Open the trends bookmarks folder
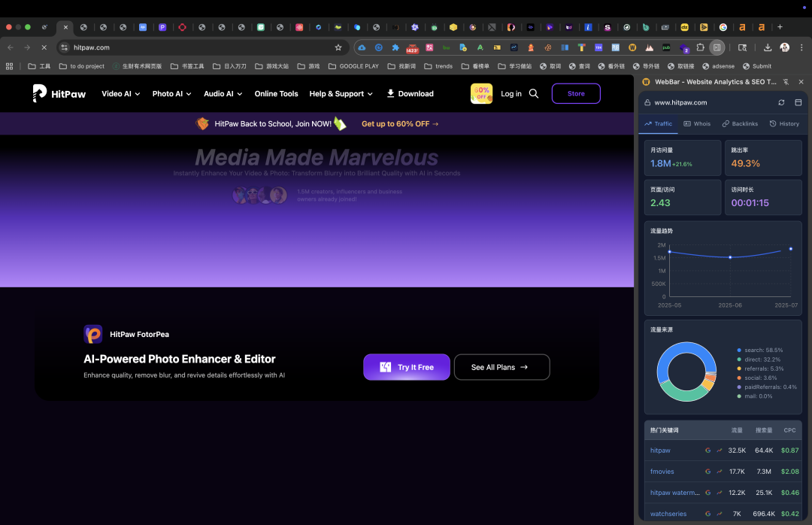 point(438,66)
